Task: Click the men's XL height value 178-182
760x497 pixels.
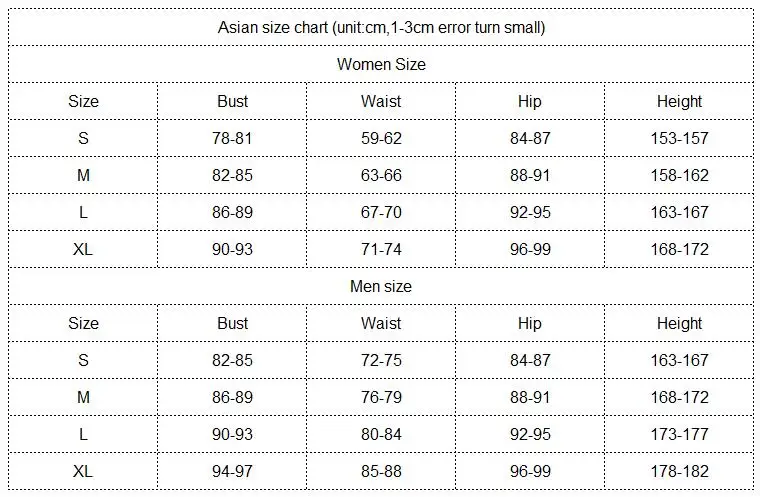Action: (680, 471)
